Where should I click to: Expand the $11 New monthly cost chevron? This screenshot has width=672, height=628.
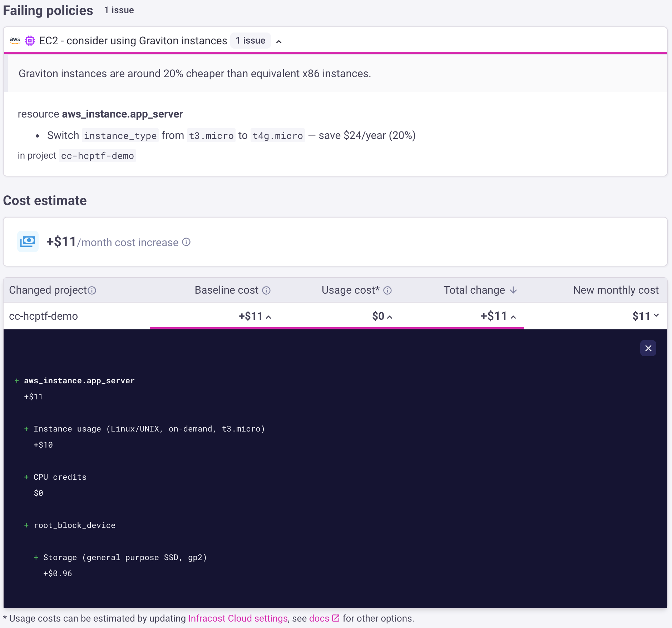point(656,315)
